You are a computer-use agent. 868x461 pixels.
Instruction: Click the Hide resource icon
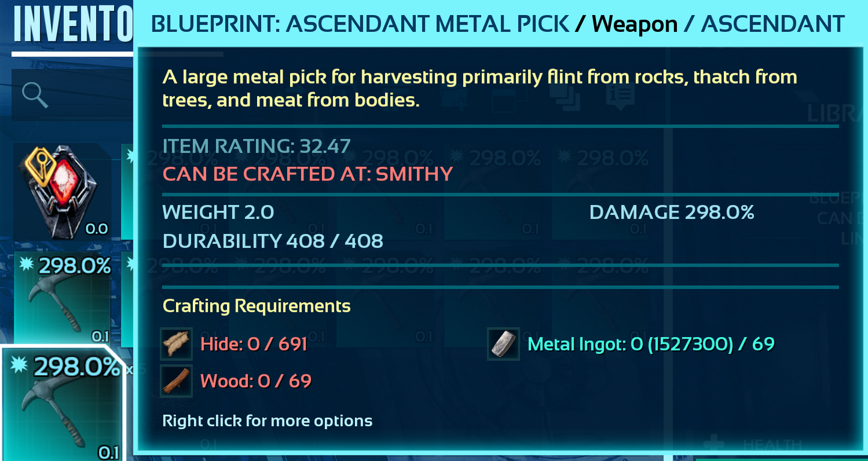coord(177,344)
